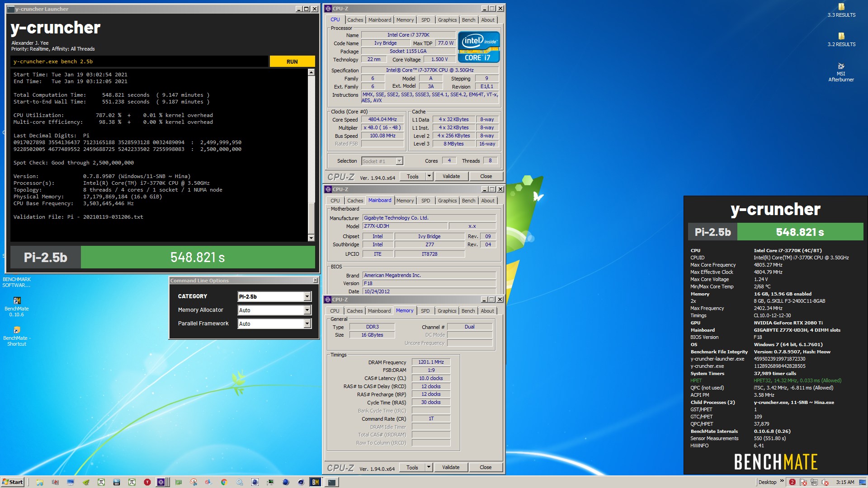
Task: Close the Command Line Options panel
Action: (315, 280)
